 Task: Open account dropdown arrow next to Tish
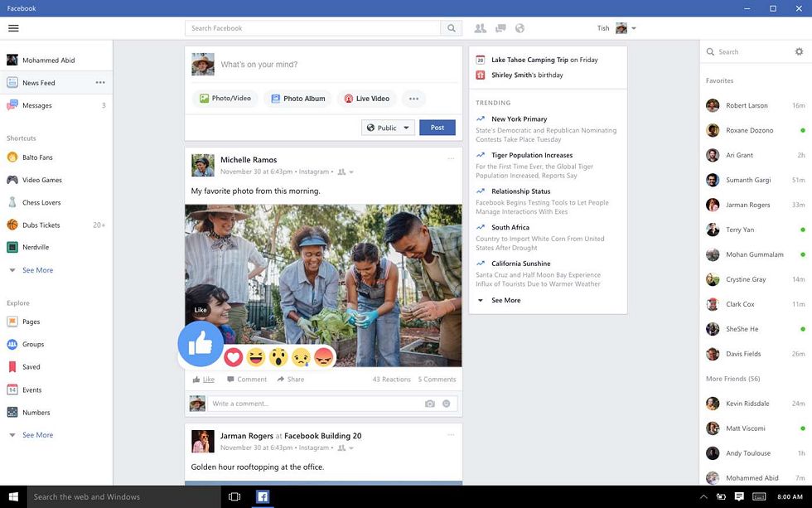pos(634,28)
